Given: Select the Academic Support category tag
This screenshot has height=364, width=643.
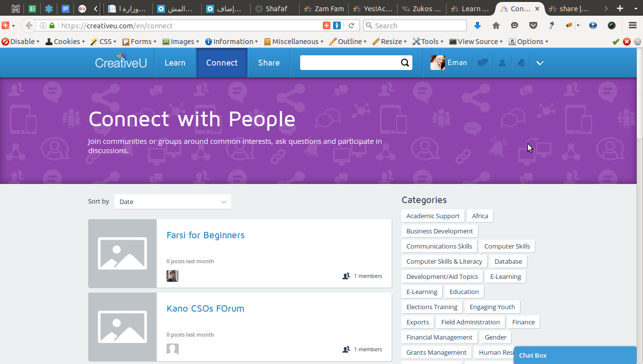Looking at the screenshot, I should coord(433,216).
